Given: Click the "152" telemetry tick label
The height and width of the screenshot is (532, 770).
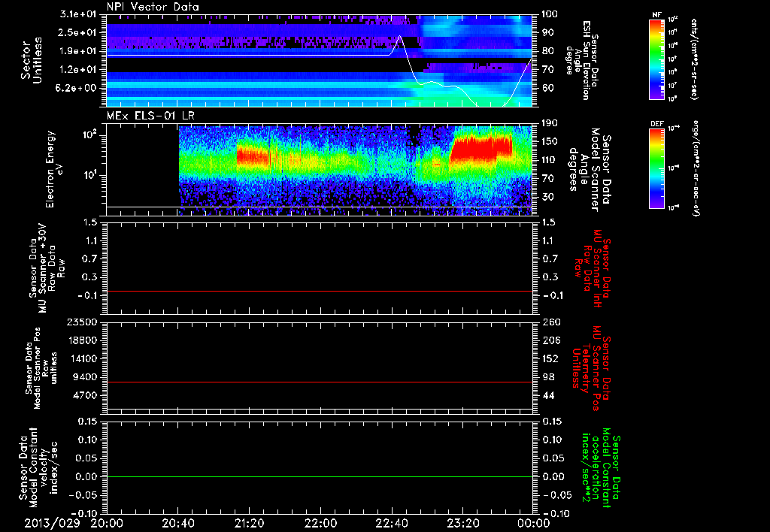Looking at the screenshot, I should (x=550, y=358).
